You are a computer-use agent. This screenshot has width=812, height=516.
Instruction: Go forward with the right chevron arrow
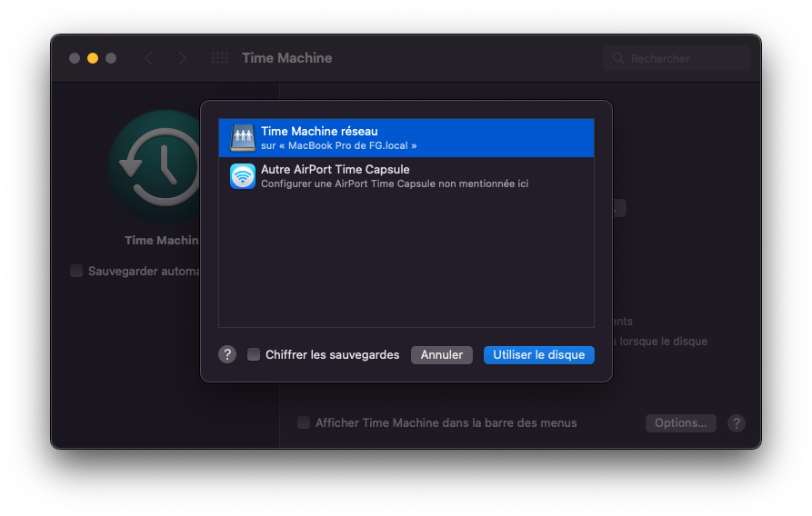(x=182, y=58)
